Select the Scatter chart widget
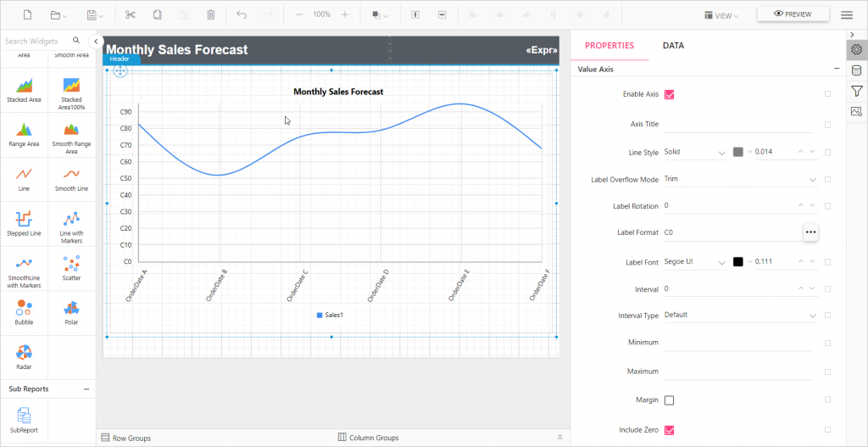Image resolution: width=868 pixels, height=447 pixels. 71,269
